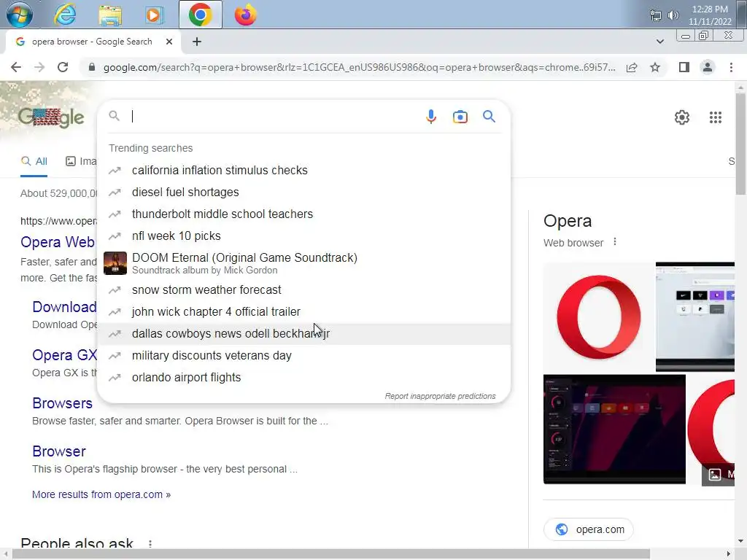Expand the tab search dropdown arrow
747x560 pixels.
point(659,42)
